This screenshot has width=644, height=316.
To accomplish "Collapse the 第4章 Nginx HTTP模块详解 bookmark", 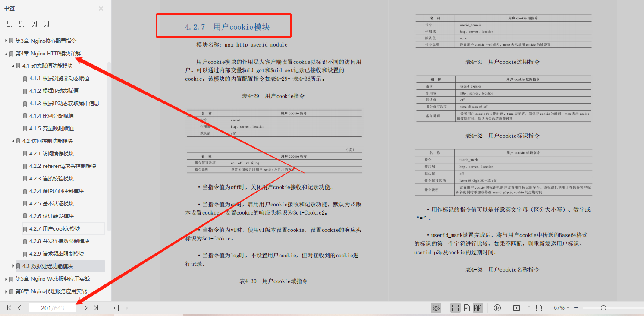I will [6, 54].
